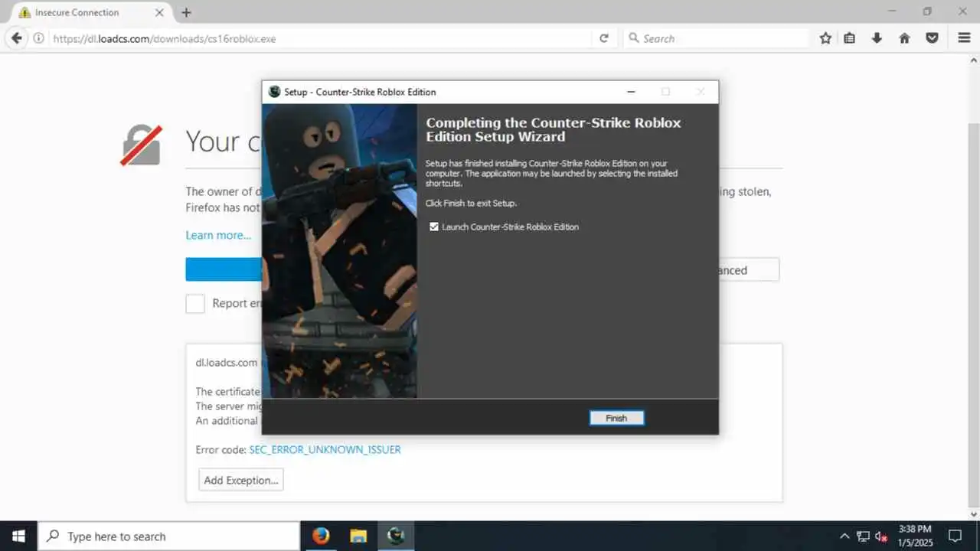Open the Learn more link
Image resolution: width=980 pixels, height=551 pixels.
pyautogui.click(x=218, y=235)
